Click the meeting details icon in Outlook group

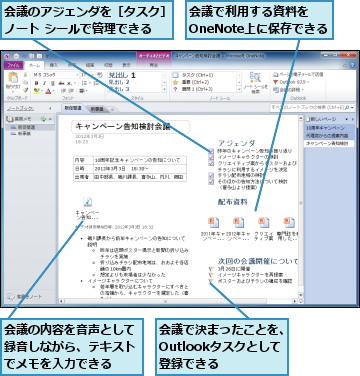click(x=276, y=90)
